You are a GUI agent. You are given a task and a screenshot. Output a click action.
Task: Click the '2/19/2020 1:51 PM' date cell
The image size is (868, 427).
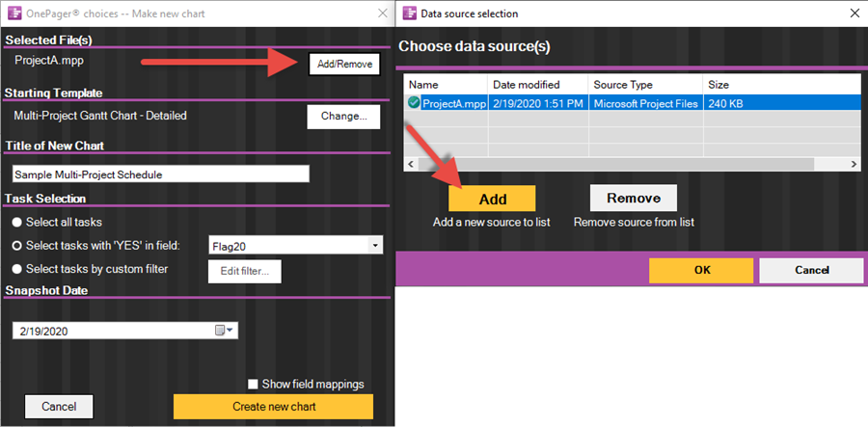(x=537, y=103)
